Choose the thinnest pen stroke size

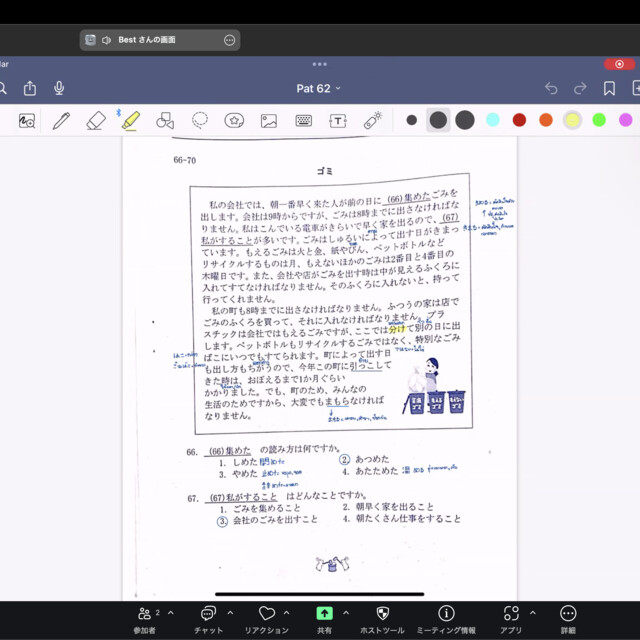point(412,120)
